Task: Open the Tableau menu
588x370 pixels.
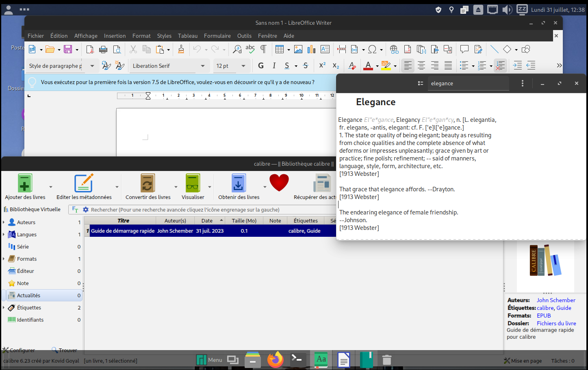Action: pyautogui.click(x=187, y=36)
